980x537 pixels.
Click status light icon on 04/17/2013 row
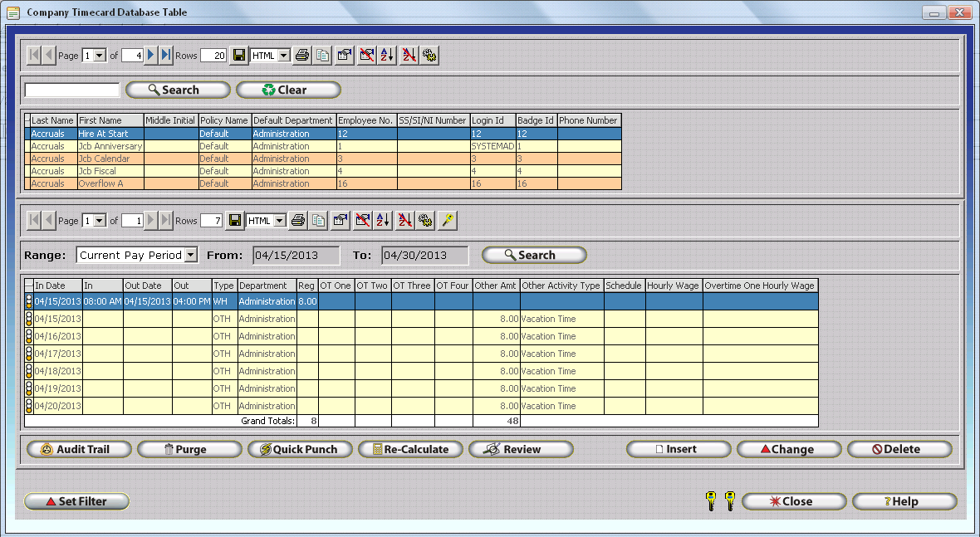point(29,354)
